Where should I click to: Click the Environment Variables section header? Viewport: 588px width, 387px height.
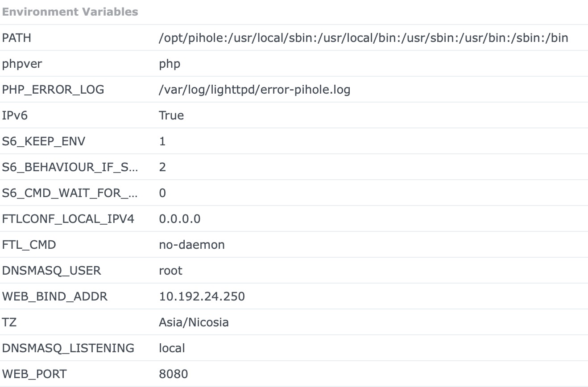coord(70,12)
